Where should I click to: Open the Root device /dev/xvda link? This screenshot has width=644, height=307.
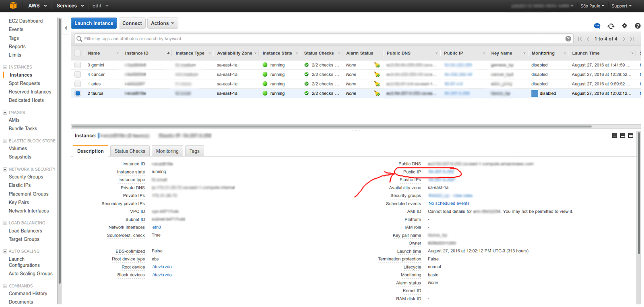click(162, 267)
